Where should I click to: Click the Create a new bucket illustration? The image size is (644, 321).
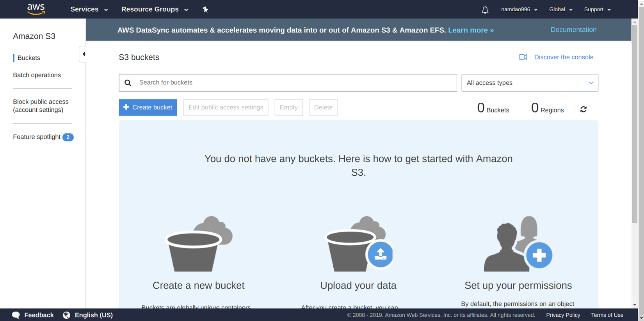pos(199,244)
